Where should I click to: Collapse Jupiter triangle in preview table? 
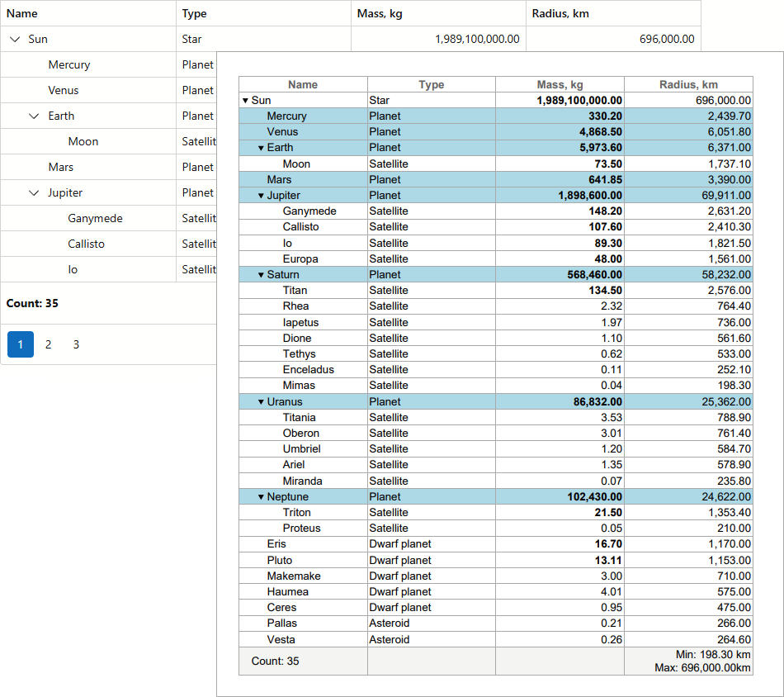click(x=261, y=196)
